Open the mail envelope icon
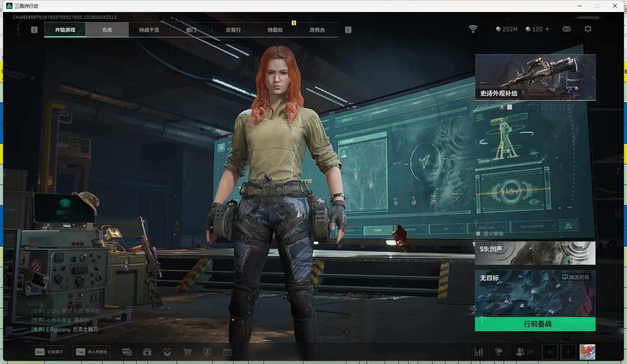The image size is (627, 364). click(566, 29)
